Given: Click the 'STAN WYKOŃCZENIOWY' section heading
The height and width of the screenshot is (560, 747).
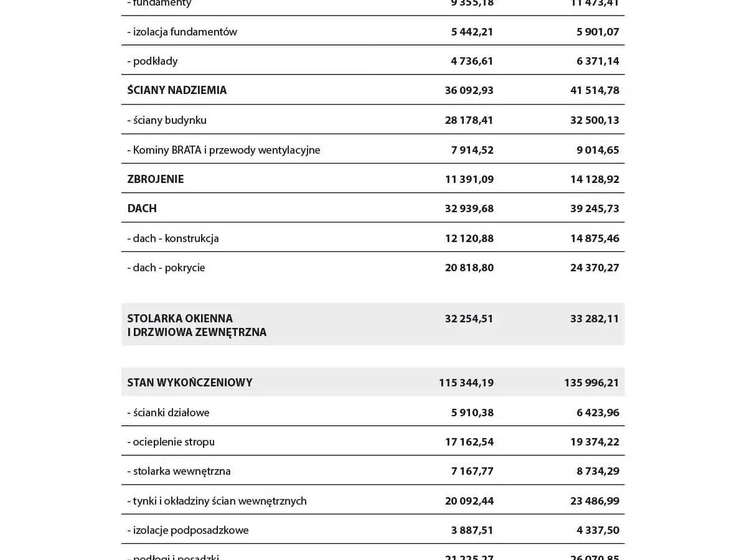Looking at the screenshot, I should (x=190, y=383).
